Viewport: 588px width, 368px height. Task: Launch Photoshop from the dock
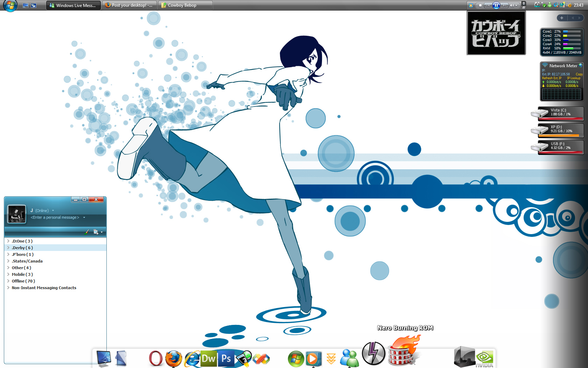coord(226,359)
